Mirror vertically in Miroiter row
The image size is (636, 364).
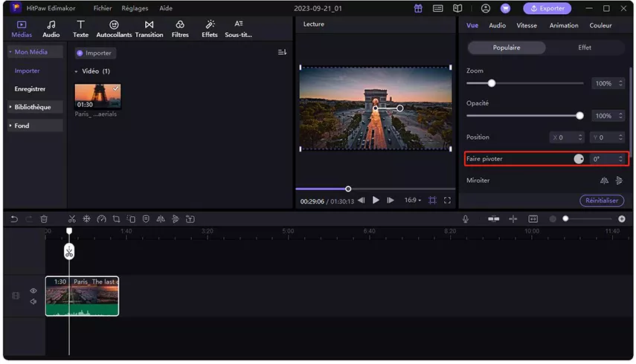pos(619,181)
